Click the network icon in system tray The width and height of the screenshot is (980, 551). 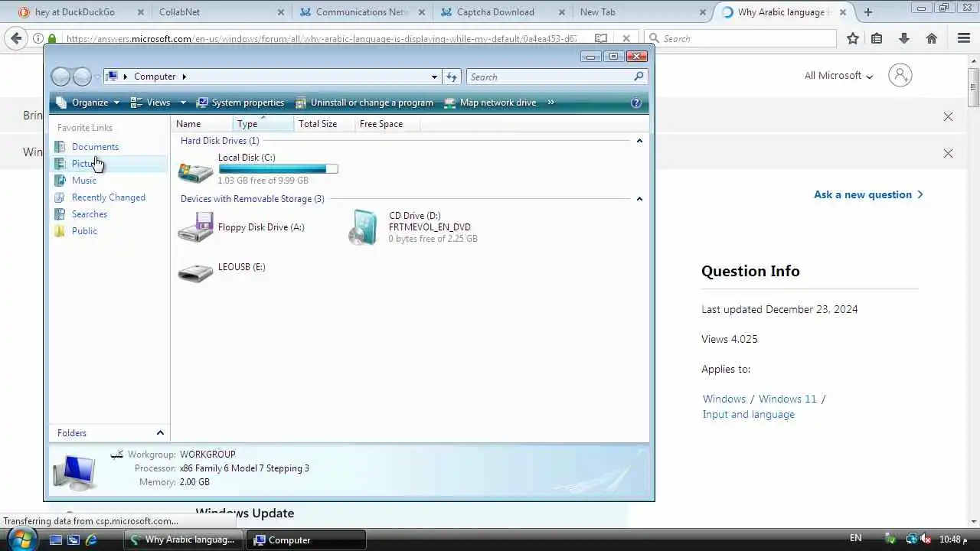click(x=912, y=539)
